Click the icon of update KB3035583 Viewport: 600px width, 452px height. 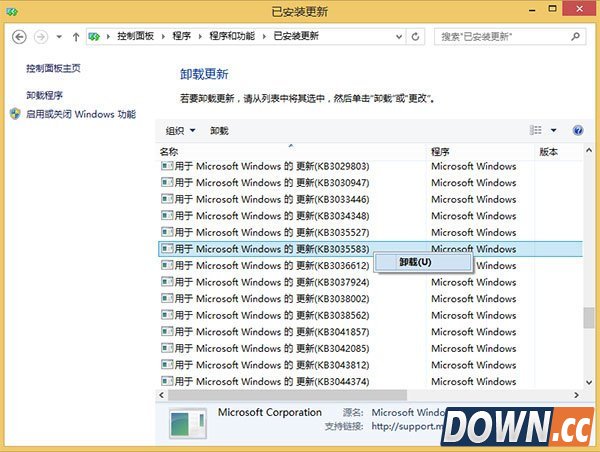[x=167, y=249]
